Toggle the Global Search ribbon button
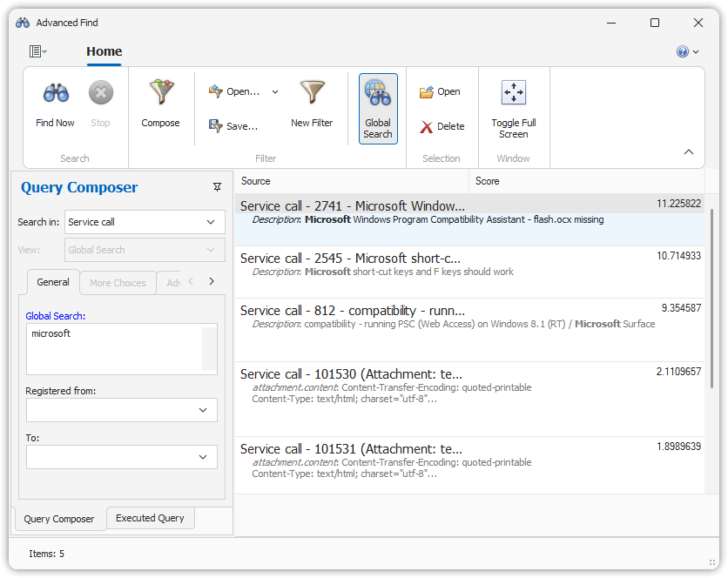 (x=378, y=108)
